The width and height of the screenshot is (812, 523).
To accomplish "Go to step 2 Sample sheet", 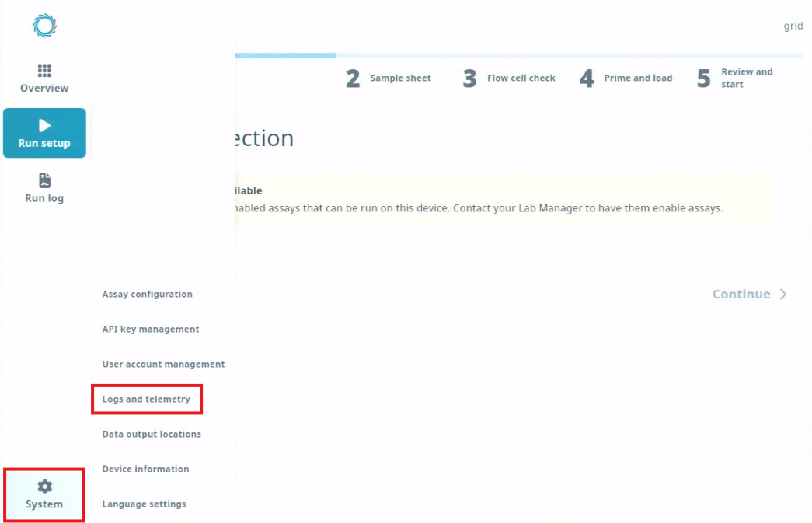I will click(x=389, y=78).
